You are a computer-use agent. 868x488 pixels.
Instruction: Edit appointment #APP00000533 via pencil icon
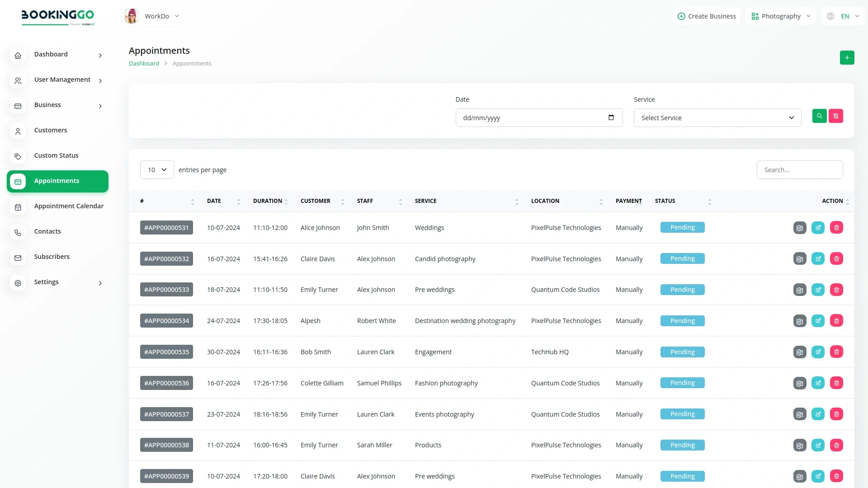pyautogui.click(x=818, y=290)
